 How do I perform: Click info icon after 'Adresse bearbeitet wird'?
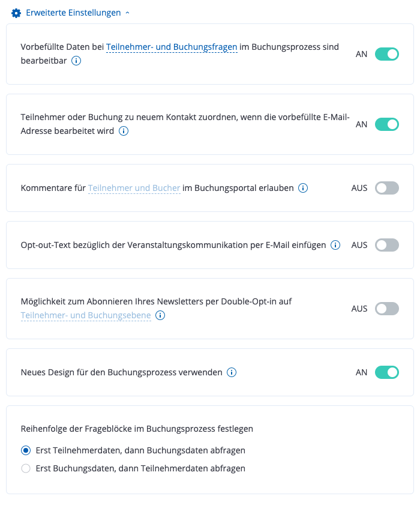click(x=124, y=131)
